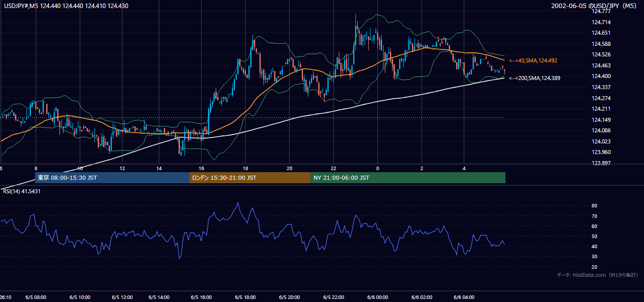The width and height of the screenshot is (644, 302).
Task: Click price axis value 124.337
Action: click(x=602, y=87)
